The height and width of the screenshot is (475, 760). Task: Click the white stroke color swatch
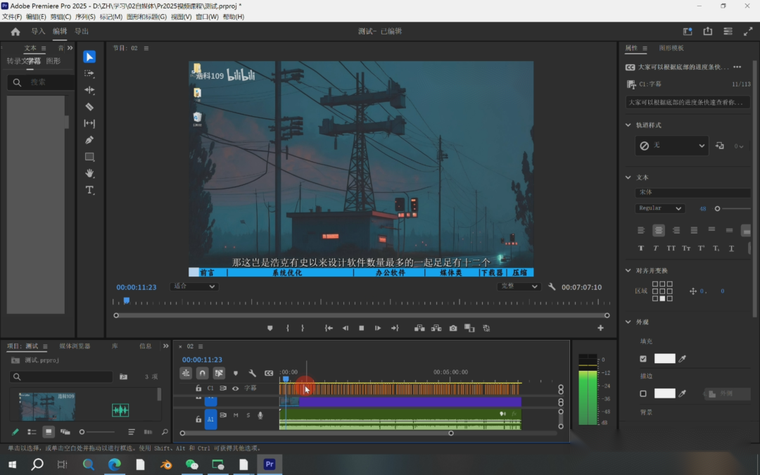tap(665, 394)
